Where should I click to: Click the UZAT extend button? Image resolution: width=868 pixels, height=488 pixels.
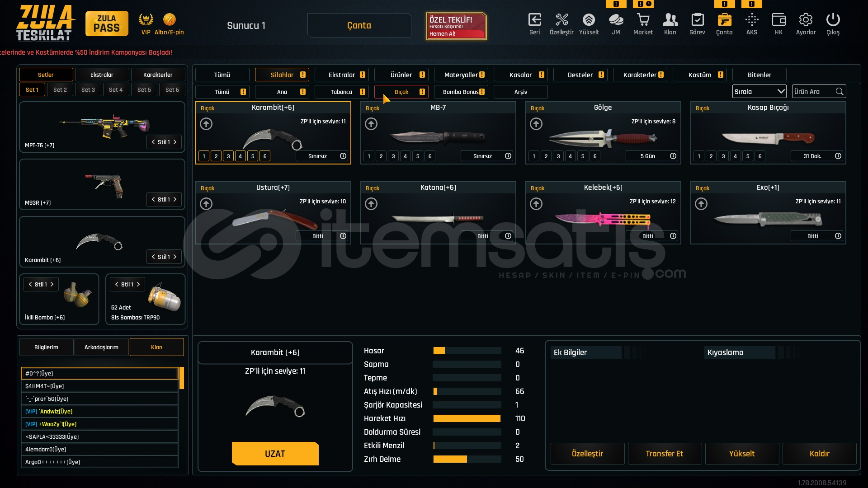275,454
